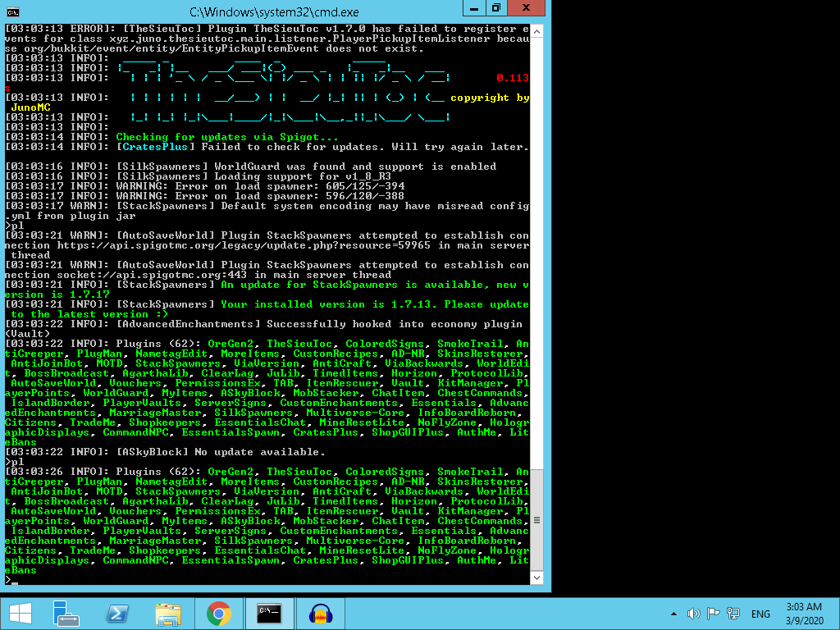Image resolution: width=840 pixels, height=630 pixels.
Task: Click 'Your installed version is 1.7.13' text
Action: (x=326, y=304)
